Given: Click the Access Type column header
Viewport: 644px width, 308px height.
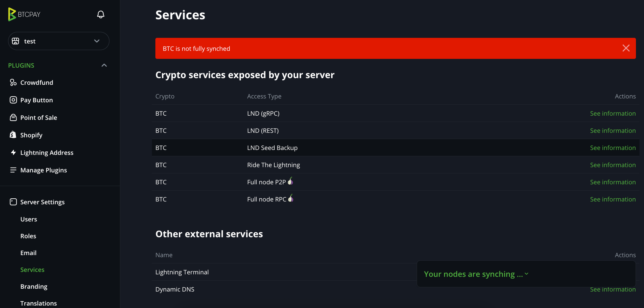Looking at the screenshot, I should [x=264, y=96].
